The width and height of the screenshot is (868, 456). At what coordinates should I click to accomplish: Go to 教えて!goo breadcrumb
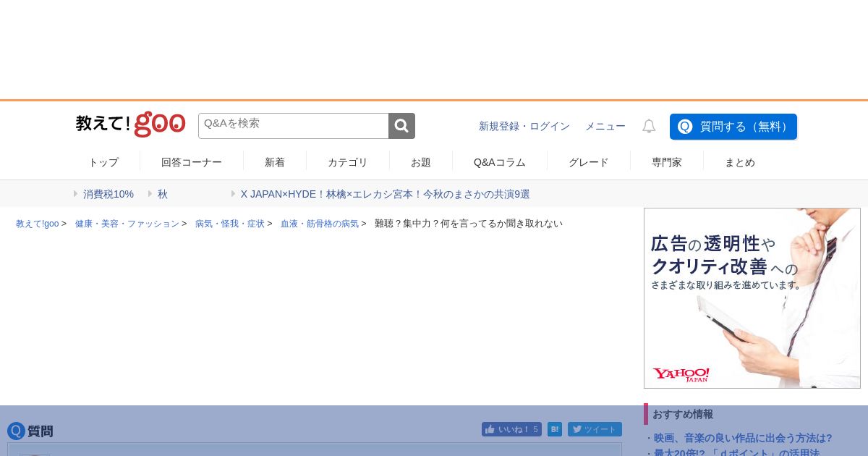coord(38,224)
